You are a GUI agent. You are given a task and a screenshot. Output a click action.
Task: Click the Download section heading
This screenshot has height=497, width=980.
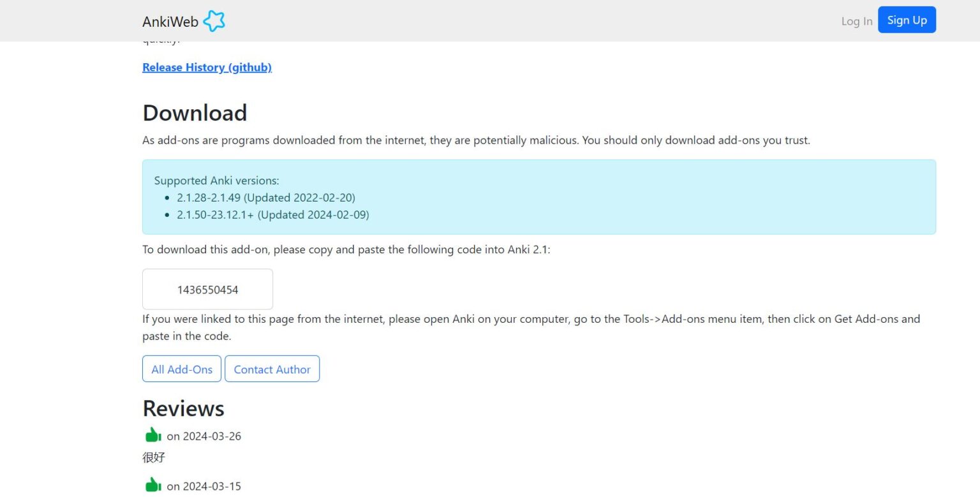195,113
